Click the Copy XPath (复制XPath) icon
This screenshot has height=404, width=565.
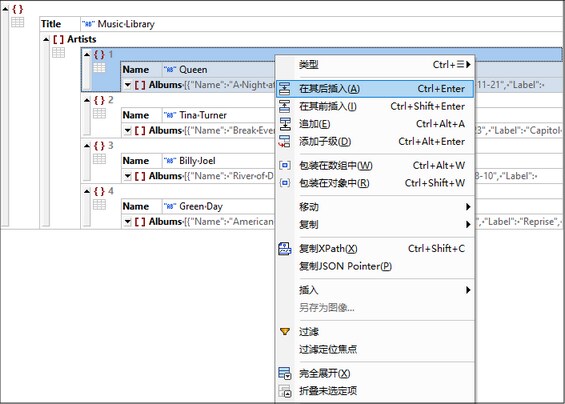click(285, 249)
